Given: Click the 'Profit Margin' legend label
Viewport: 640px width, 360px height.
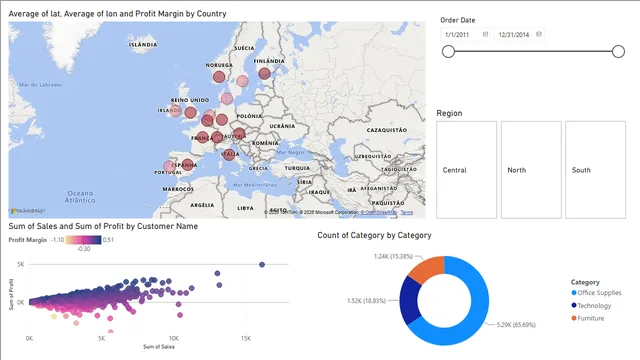Looking at the screenshot, I should click(27, 240).
